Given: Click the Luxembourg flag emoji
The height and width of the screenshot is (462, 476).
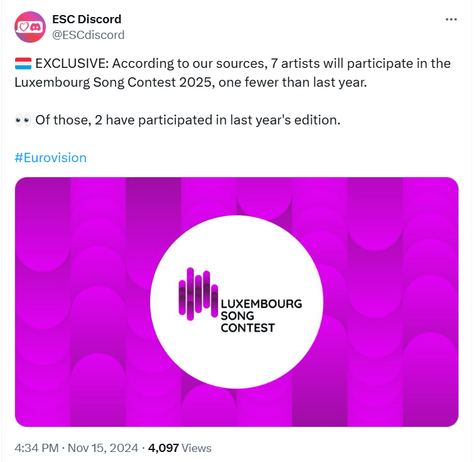Looking at the screenshot, I should [23, 63].
